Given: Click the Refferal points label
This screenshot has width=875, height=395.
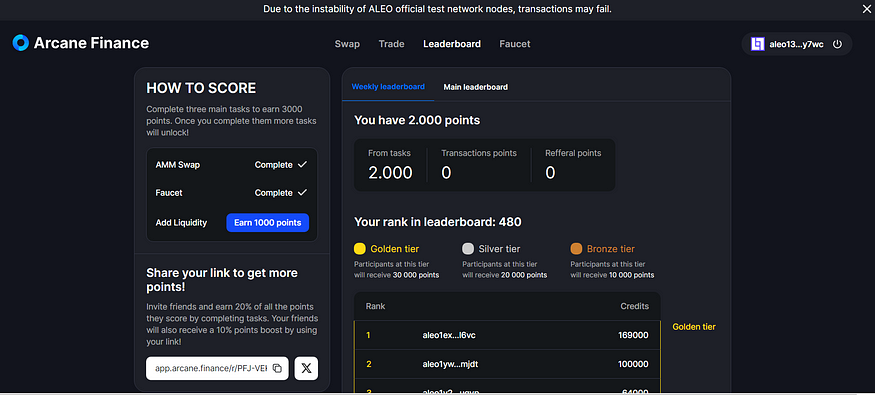Looking at the screenshot, I should [x=573, y=153].
